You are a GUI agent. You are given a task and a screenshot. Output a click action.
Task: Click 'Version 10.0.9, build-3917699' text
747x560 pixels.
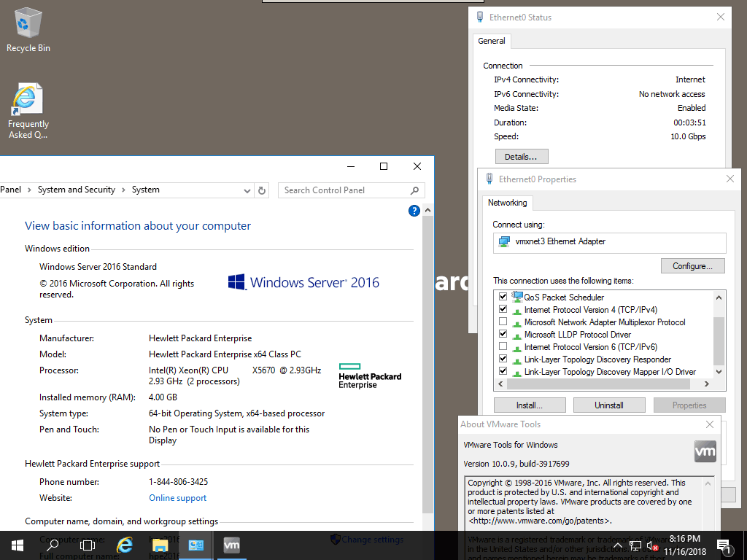pyautogui.click(x=516, y=464)
